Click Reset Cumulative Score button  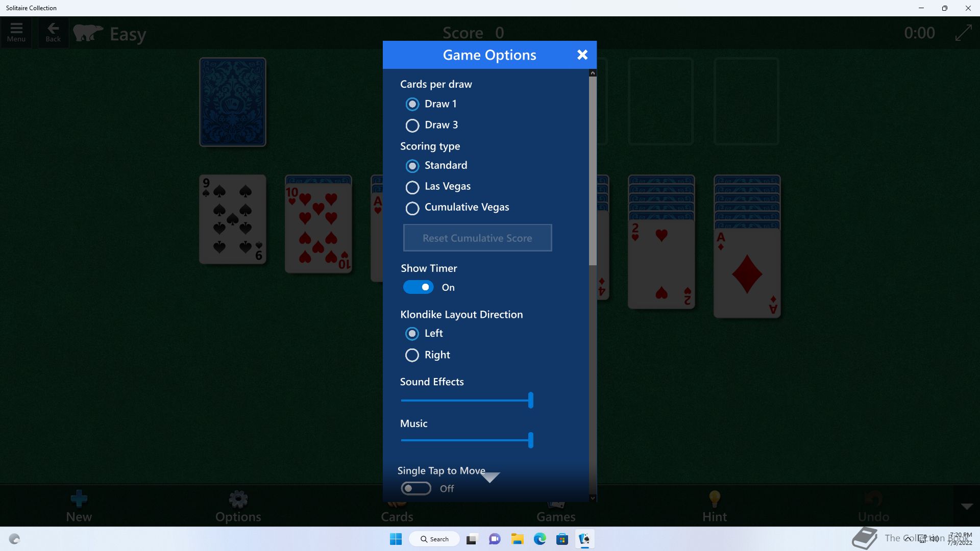coord(477,238)
